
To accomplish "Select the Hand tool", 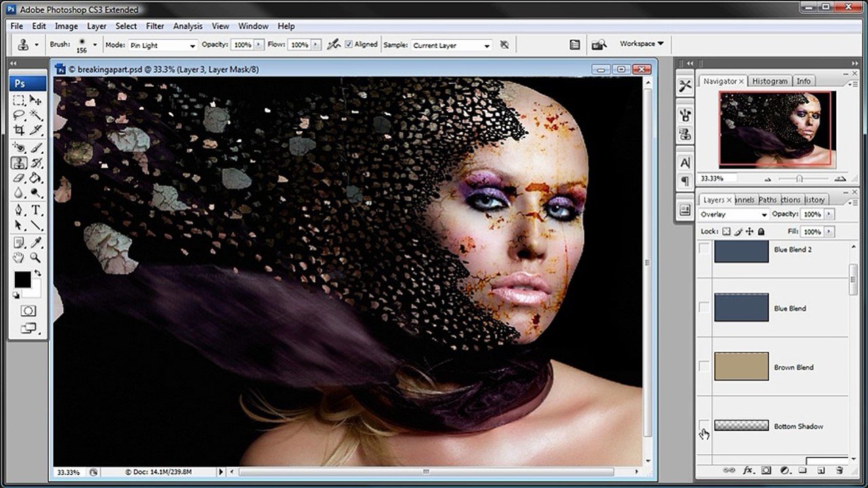I will click(19, 258).
